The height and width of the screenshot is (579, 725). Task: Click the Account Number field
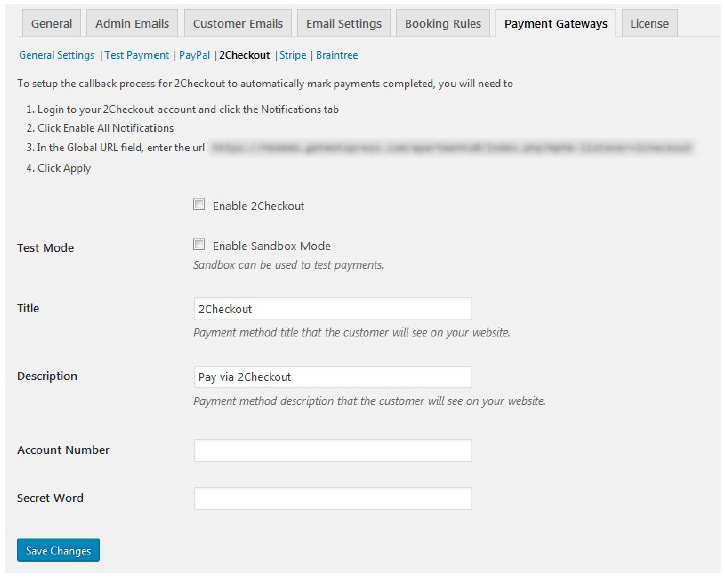(332, 451)
